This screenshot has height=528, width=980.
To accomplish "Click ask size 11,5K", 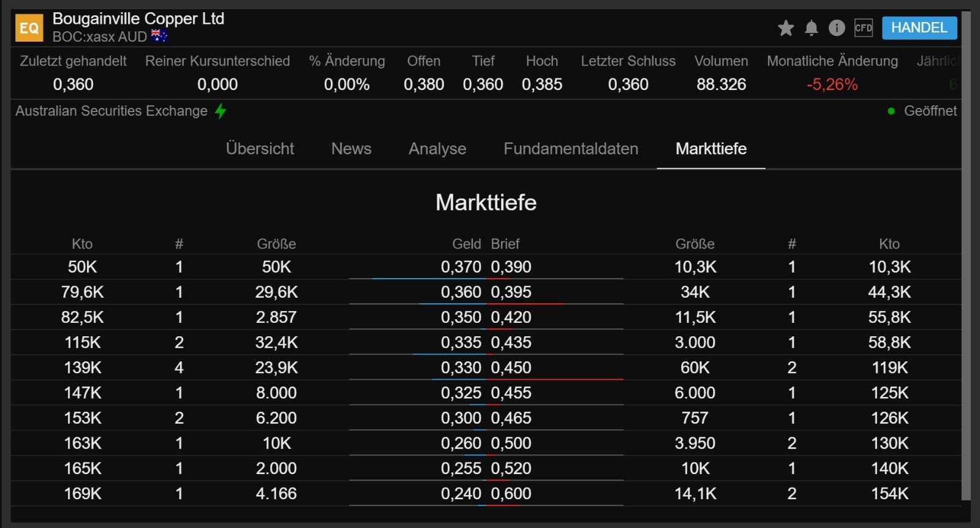I will tap(695, 317).
